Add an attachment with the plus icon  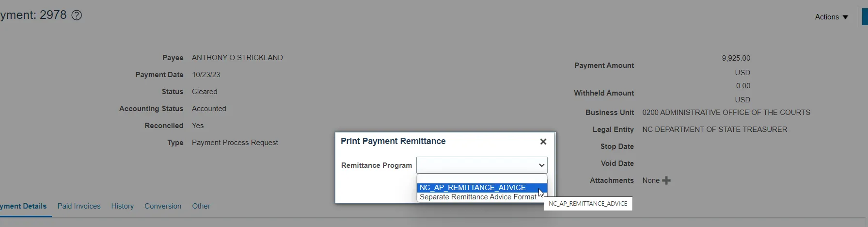pos(666,180)
